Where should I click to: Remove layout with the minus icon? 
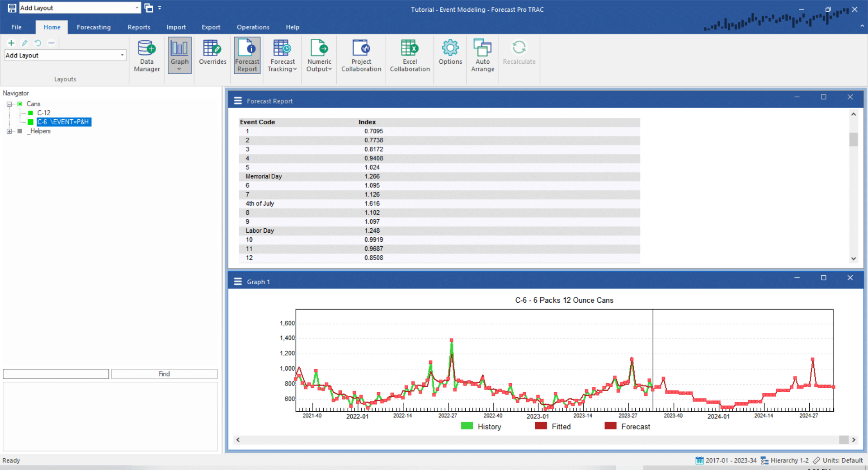pyautogui.click(x=52, y=43)
